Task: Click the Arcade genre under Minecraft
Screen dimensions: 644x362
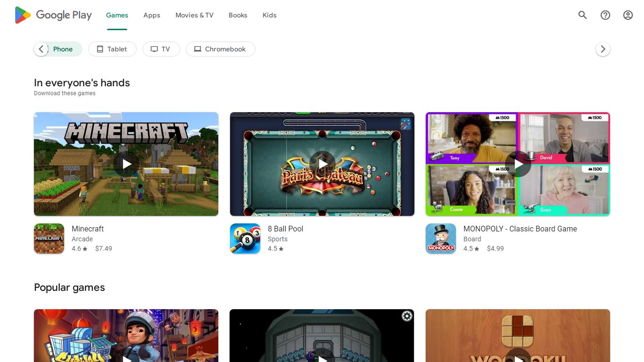Action: pyautogui.click(x=82, y=239)
